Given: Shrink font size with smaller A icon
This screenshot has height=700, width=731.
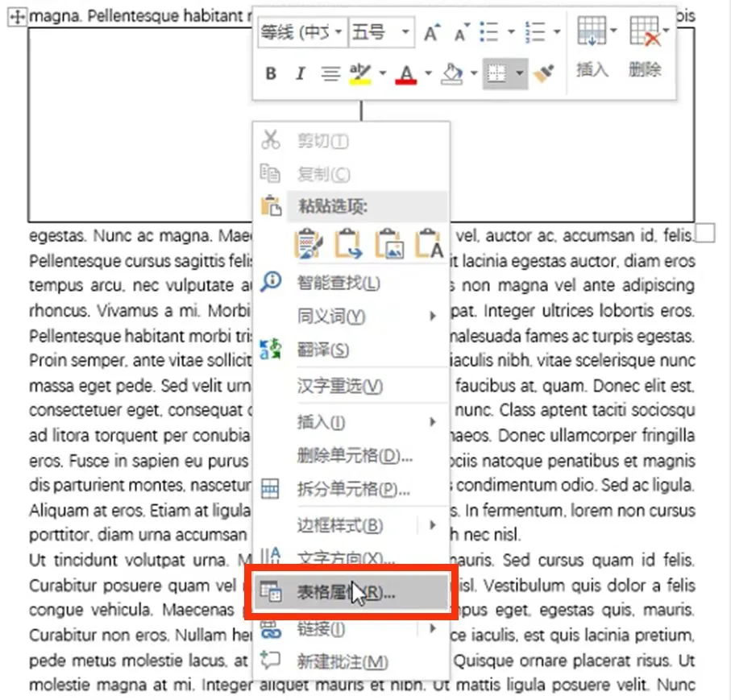Looking at the screenshot, I should pyautogui.click(x=462, y=32).
